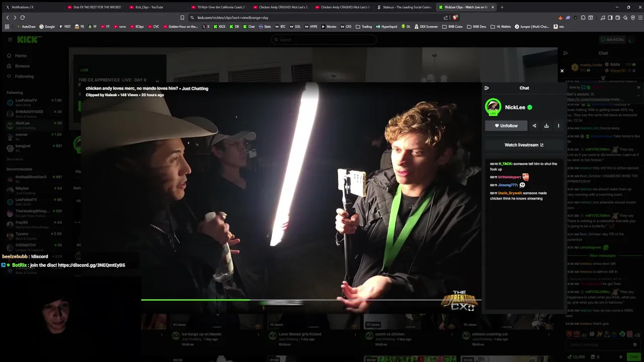Open the apps grid in bookmarks bar

click(7, 27)
